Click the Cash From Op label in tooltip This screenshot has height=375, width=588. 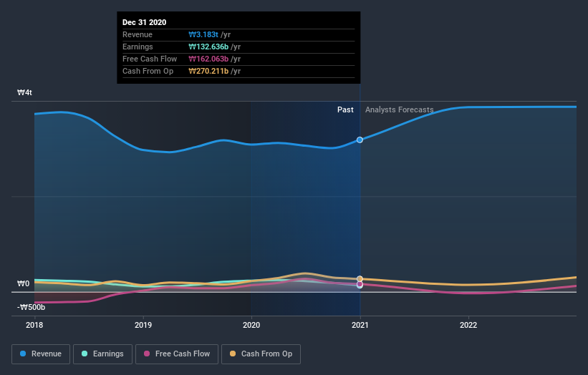point(148,71)
